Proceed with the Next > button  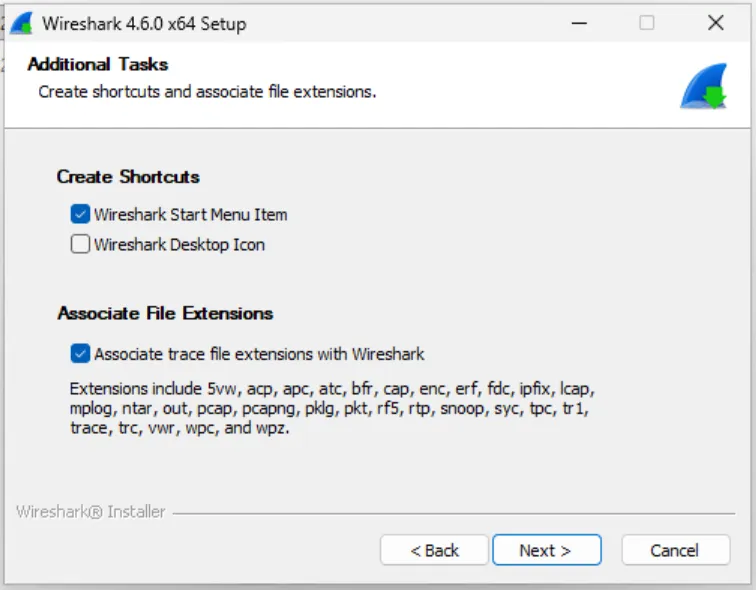click(545, 550)
